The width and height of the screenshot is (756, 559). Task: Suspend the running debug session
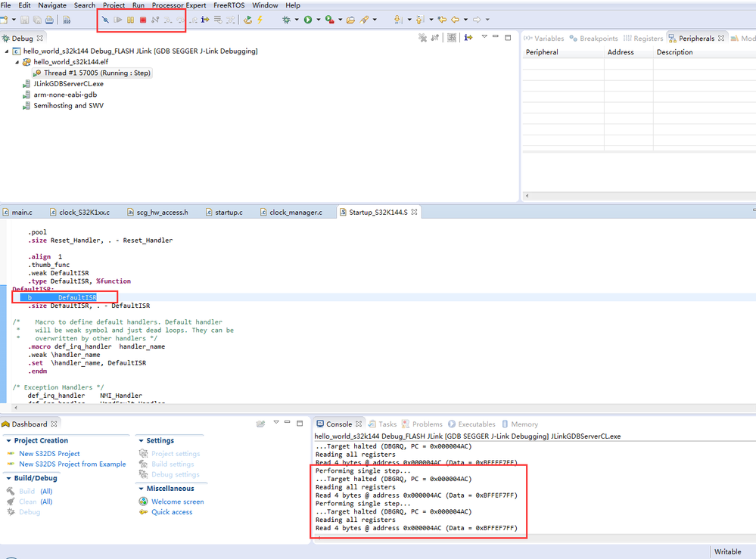click(130, 20)
